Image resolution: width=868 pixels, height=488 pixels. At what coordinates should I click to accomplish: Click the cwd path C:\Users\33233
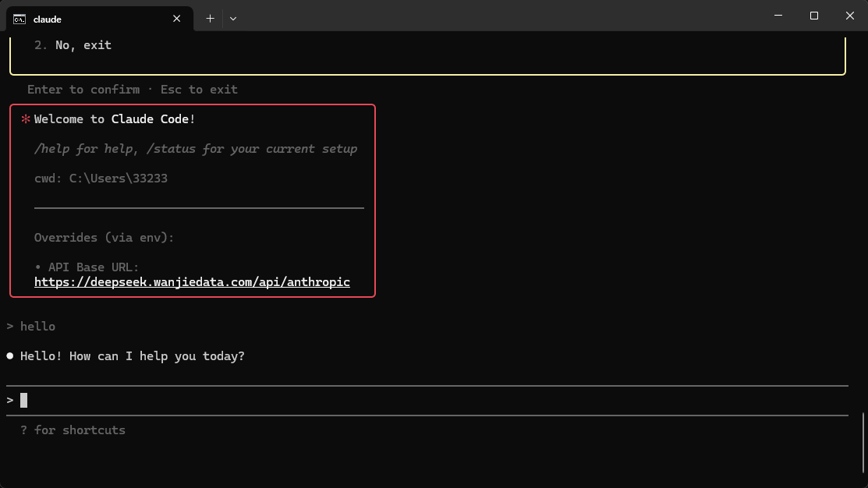click(118, 179)
